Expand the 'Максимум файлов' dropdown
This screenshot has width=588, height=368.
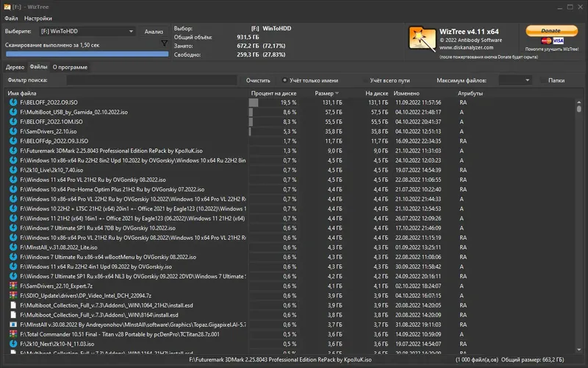point(515,80)
